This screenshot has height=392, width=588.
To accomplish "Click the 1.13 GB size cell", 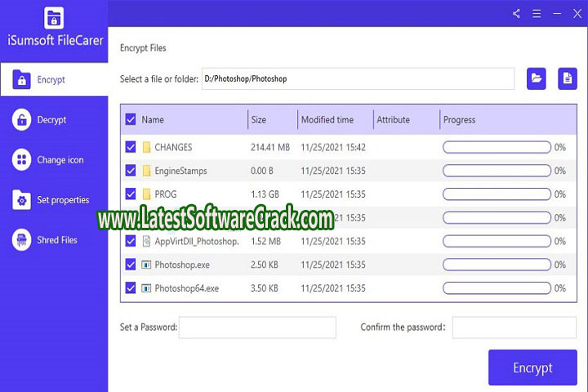I will click(x=265, y=194).
